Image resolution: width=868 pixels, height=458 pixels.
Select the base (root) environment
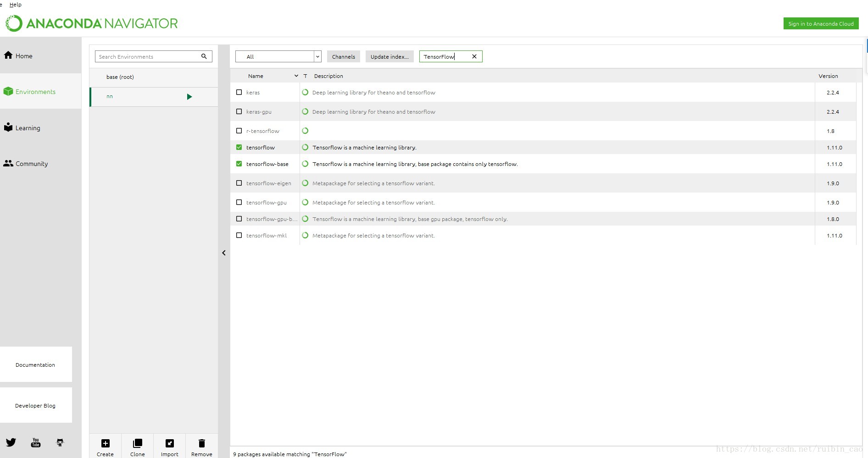click(154, 77)
